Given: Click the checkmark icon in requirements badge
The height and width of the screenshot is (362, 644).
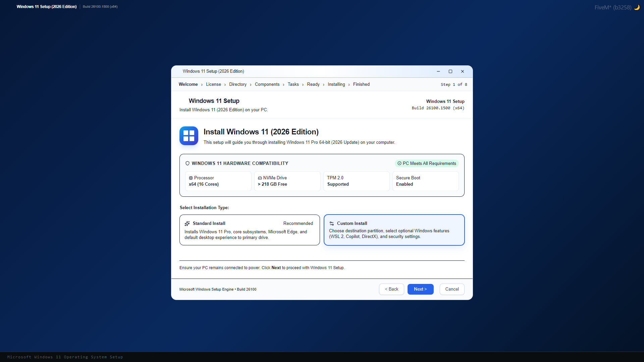Looking at the screenshot, I should tap(399, 164).
